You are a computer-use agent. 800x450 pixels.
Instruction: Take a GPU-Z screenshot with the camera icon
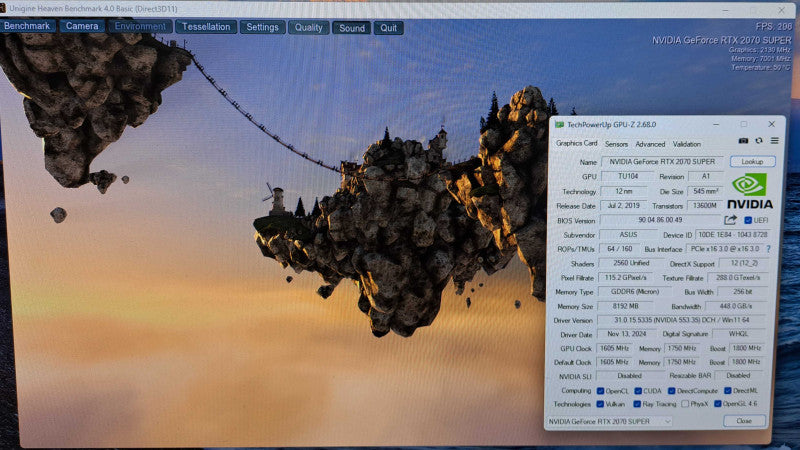(743, 141)
